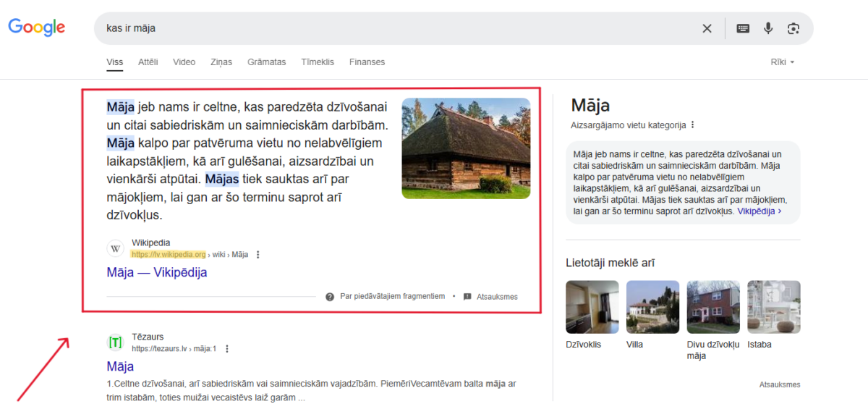
Task: Open three-dot menu beside Aizsargājamo vietu kategorija
Action: click(x=693, y=125)
